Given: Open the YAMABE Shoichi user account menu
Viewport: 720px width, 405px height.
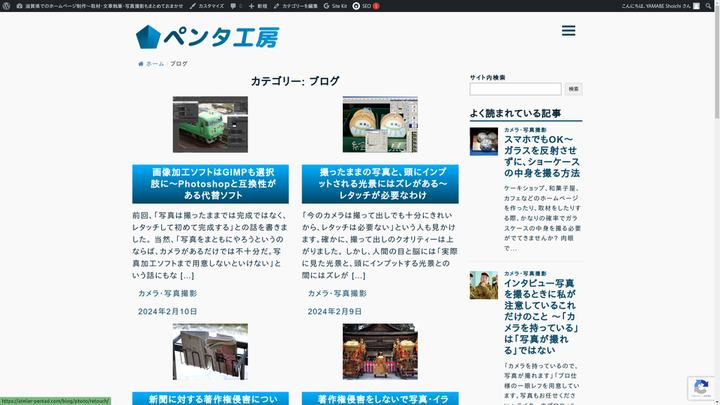Looking at the screenshot, I should coord(660,6).
